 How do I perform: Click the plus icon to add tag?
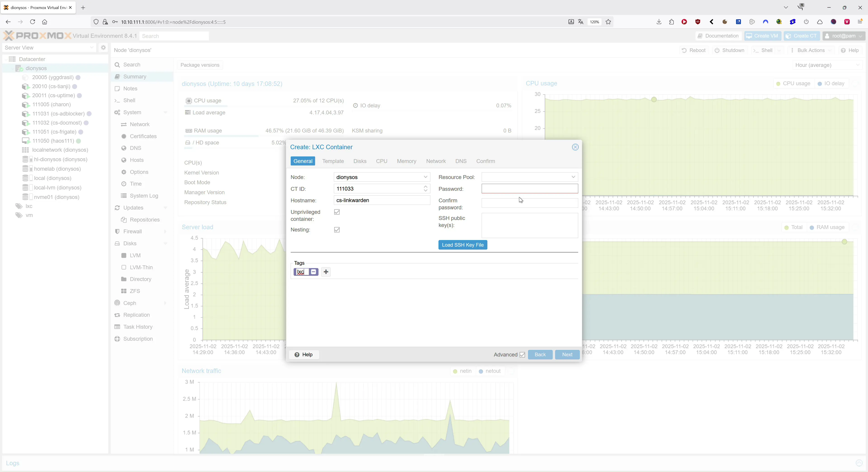325,272
